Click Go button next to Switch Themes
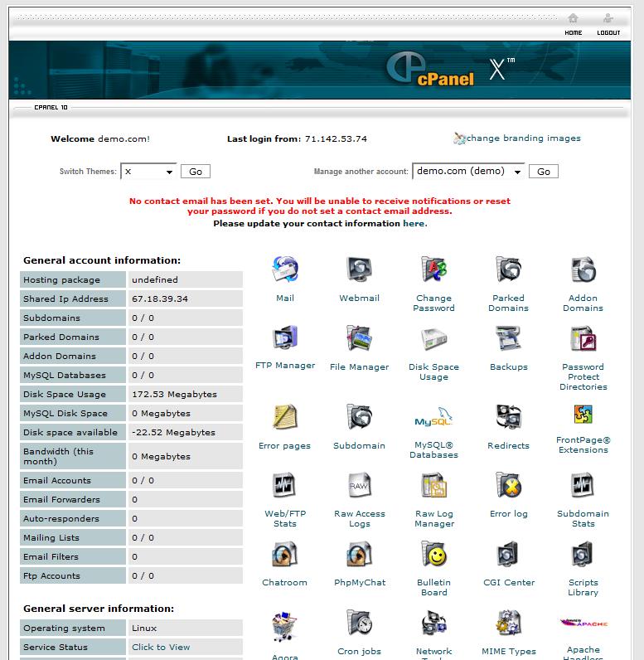 click(196, 172)
